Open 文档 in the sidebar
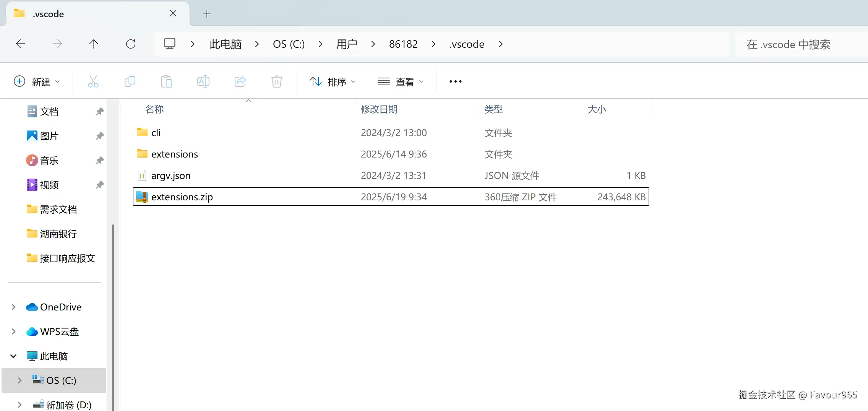This screenshot has height=411, width=868. pyautogui.click(x=49, y=112)
